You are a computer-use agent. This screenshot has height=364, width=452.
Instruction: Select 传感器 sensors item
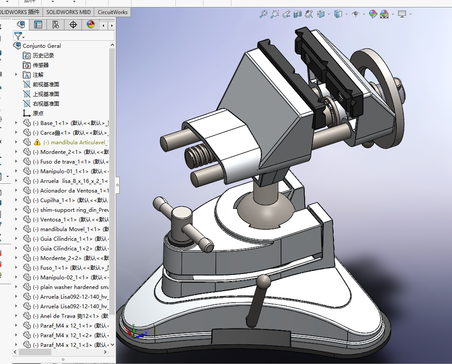(40, 65)
